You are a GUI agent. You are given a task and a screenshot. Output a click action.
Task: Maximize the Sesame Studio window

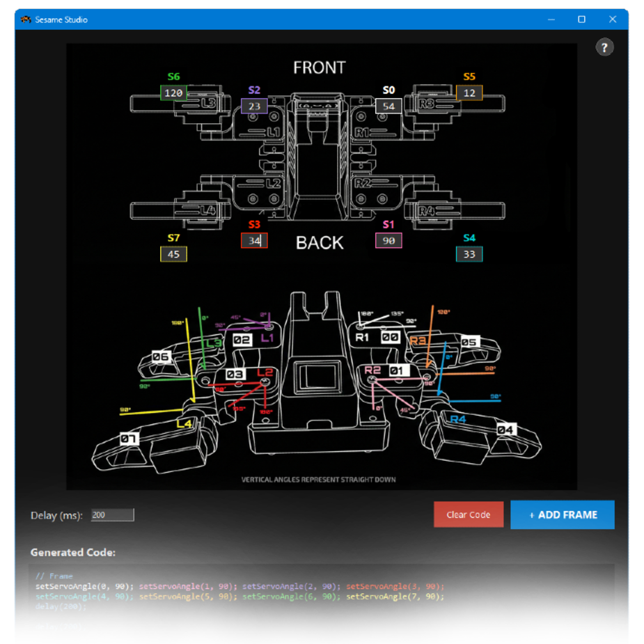pyautogui.click(x=581, y=19)
